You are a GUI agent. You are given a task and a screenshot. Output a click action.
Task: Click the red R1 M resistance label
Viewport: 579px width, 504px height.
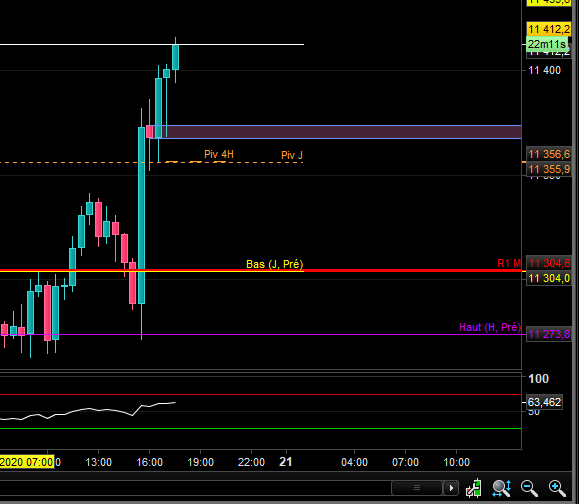pyautogui.click(x=509, y=263)
